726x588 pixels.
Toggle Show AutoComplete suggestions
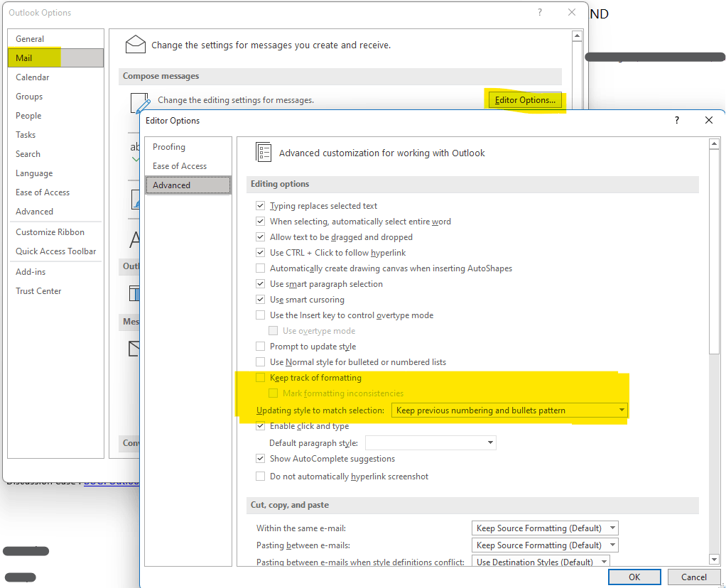[261, 459]
